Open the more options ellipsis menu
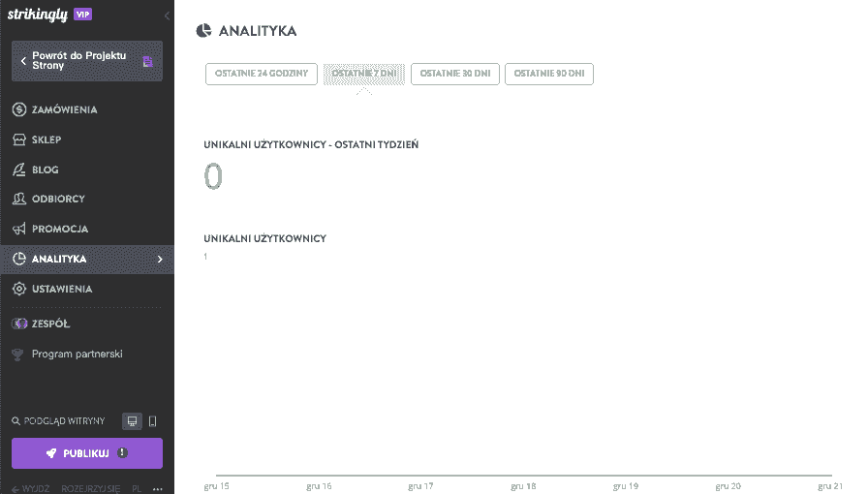Screen dimensions: 868x494 (x=158, y=488)
